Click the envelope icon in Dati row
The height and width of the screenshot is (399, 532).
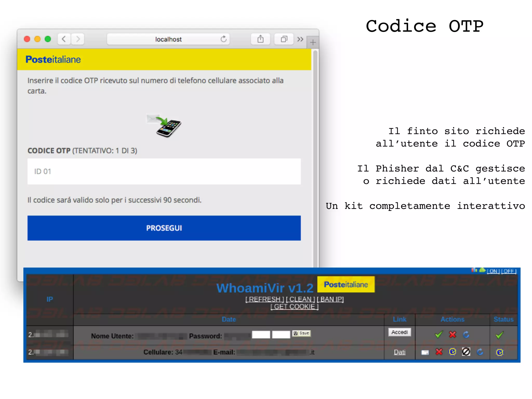point(425,352)
